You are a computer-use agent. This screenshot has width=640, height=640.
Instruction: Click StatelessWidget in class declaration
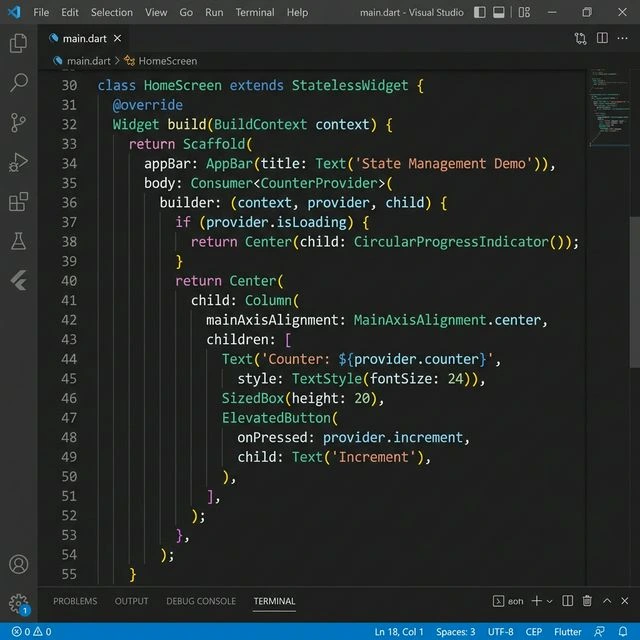(350, 85)
